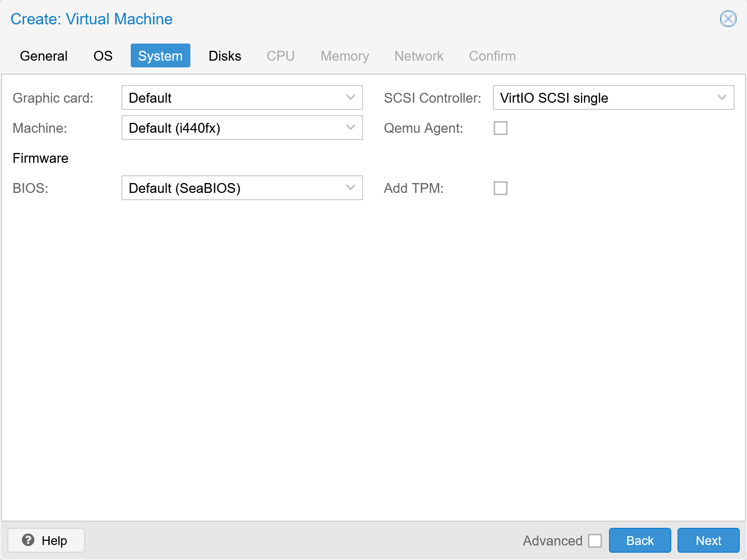
Task: Click the circular close icon top right
Action: coord(728,19)
